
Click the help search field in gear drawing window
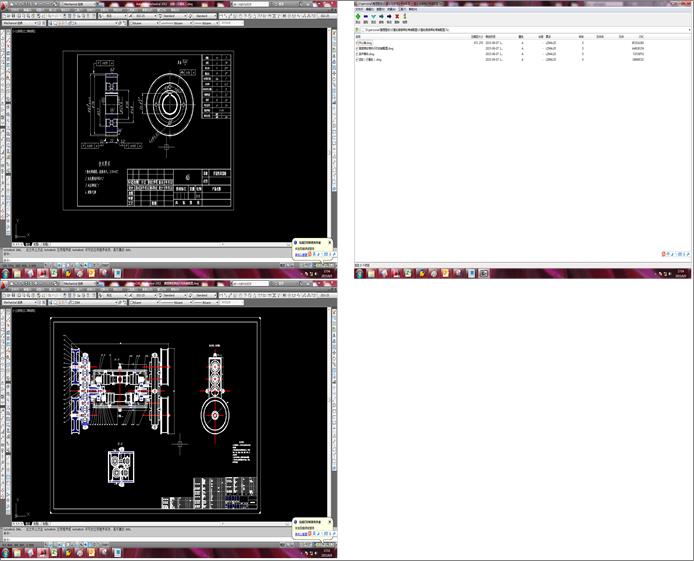click(x=251, y=4)
